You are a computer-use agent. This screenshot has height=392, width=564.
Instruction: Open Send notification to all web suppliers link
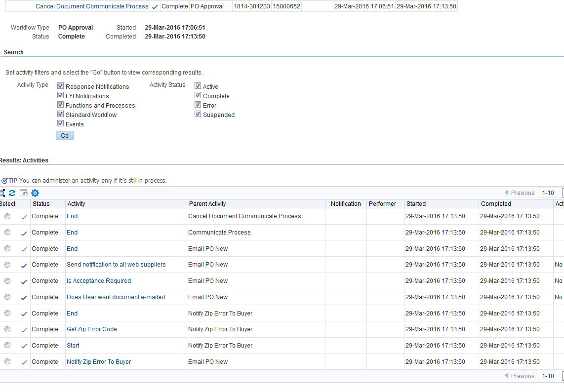click(116, 265)
